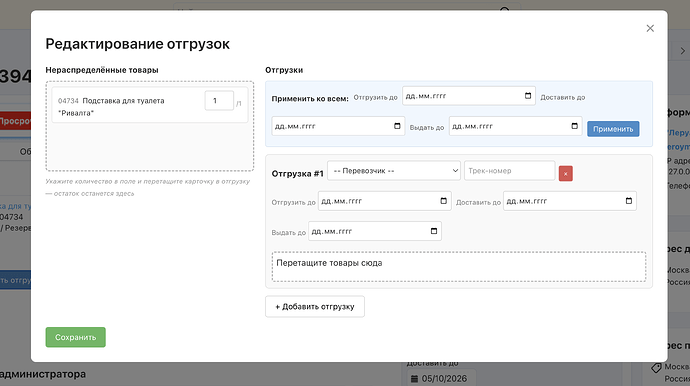The height and width of the screenshot is (386, 690).
Task: Open the Перевозчик carrier dropdown
Action: pyautogui.click(x=394, y=171)
